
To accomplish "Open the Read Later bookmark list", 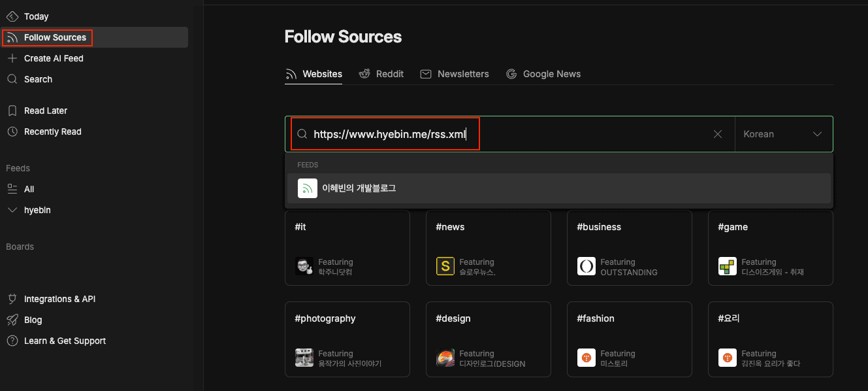I will tap(45, 110).
